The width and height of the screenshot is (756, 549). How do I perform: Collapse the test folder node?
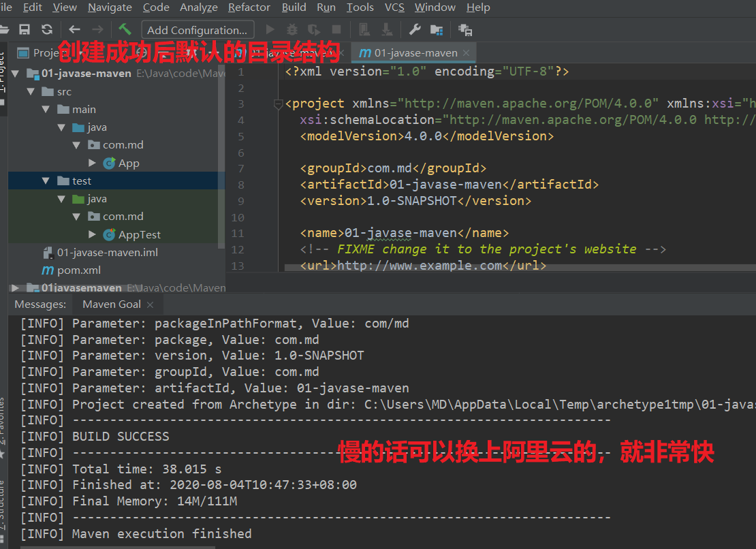pyautogui.click(x=46, y=181)
